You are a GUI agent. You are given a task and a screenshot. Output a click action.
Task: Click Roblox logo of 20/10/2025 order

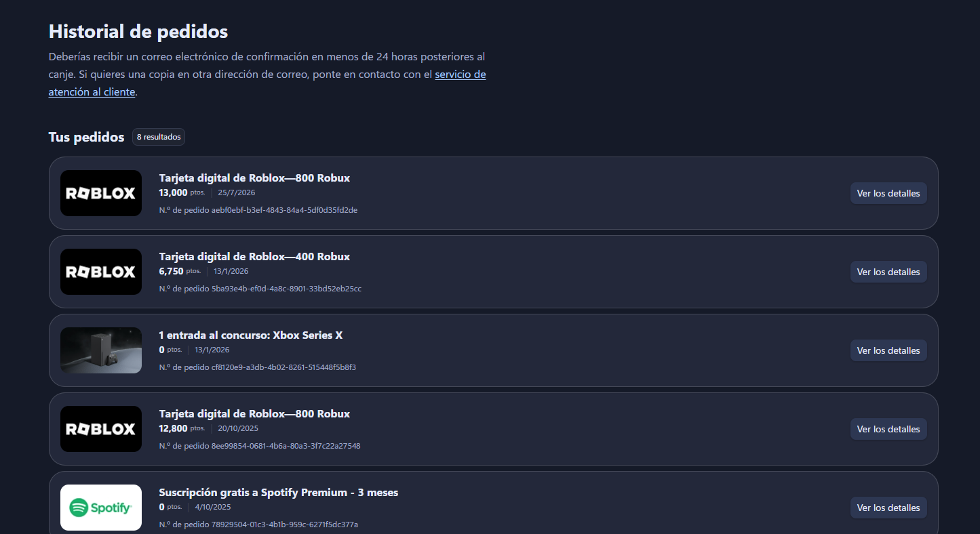101,429
